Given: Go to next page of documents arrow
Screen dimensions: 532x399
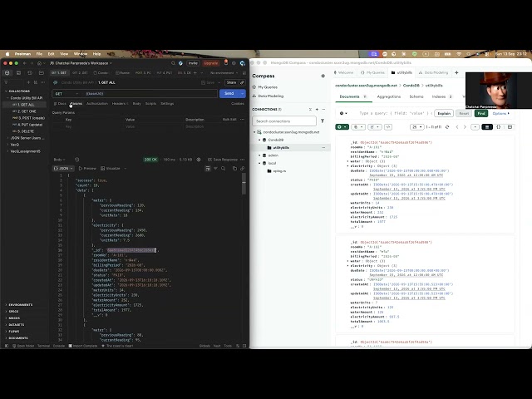Looking at the screenshot, I should coord(465,127).
